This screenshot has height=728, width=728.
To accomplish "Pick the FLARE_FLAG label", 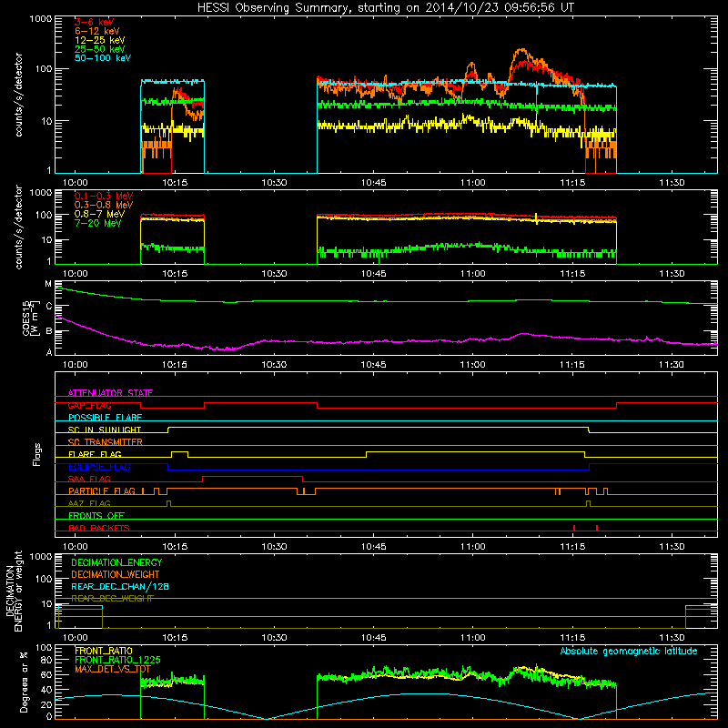I will pos(95,454).
